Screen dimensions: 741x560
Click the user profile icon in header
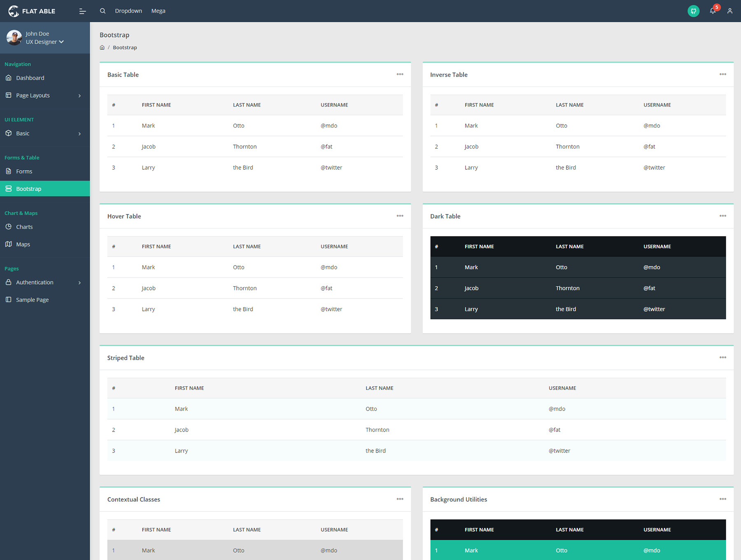click(729, 11)
